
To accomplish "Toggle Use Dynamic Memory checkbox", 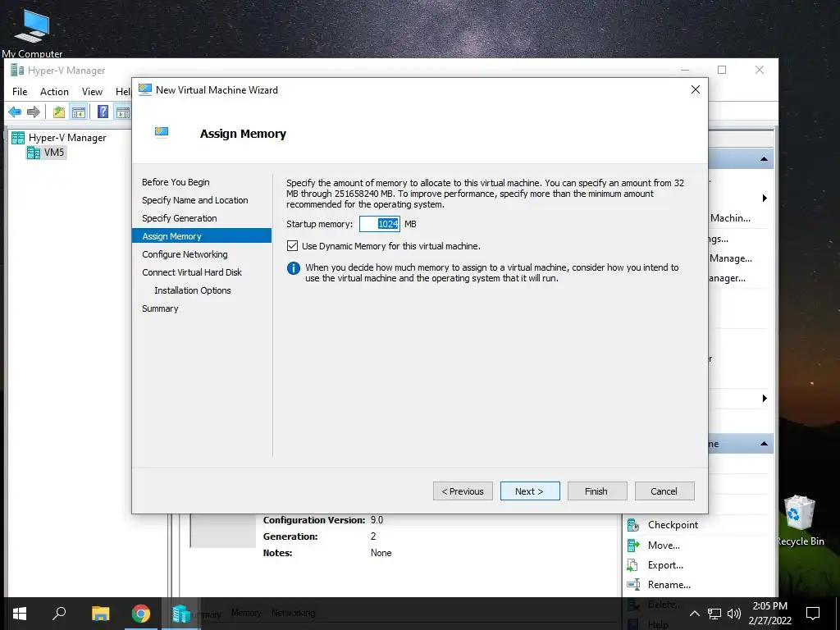I will (292, 246).
